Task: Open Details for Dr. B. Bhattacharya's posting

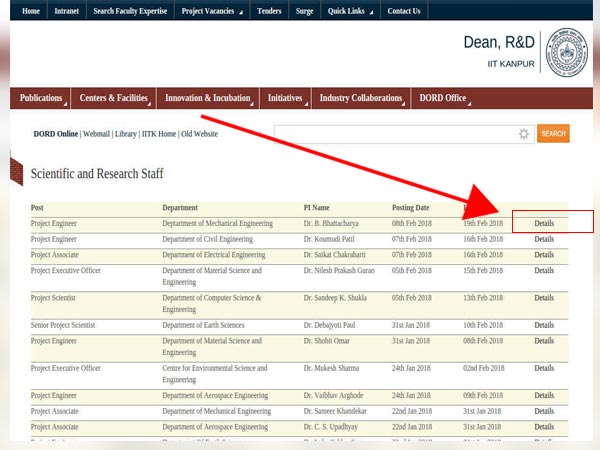Action: click(x=544, y=223)
